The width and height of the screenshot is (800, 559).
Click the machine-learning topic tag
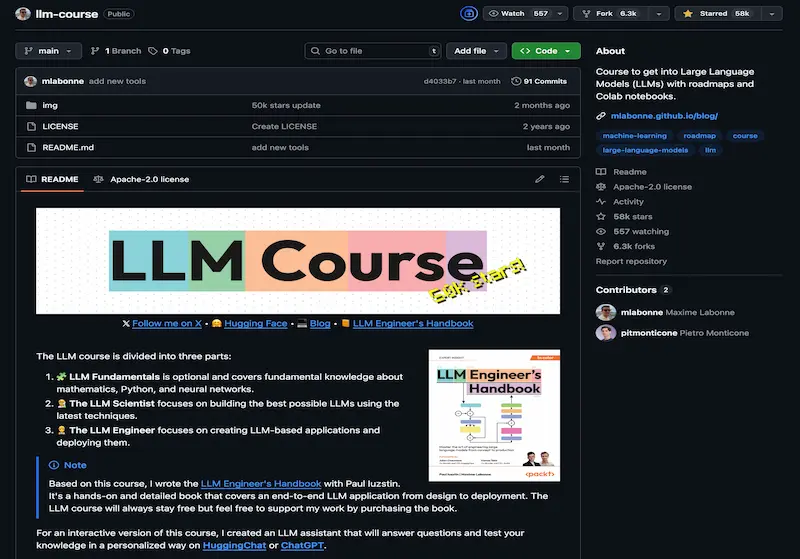tap(634, 136)
